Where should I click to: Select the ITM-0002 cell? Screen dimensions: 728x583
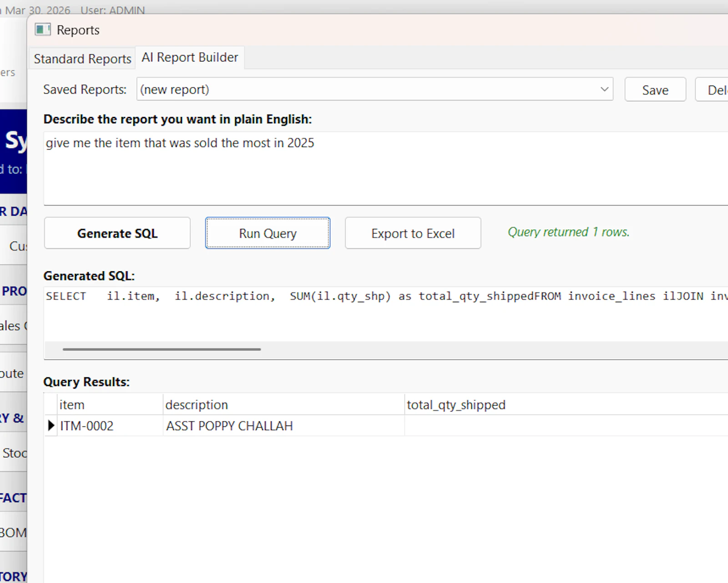(110, 426)
